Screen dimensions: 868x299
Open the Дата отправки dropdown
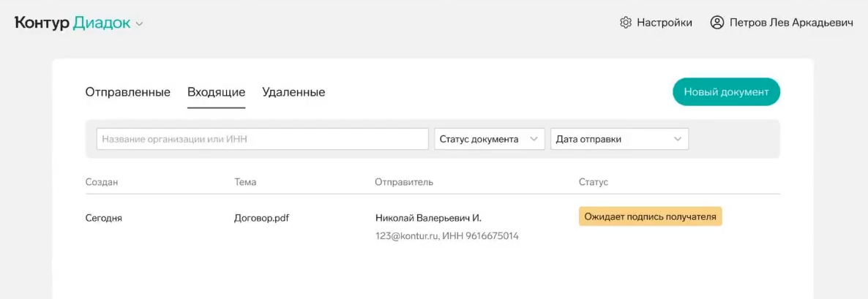[x=619, y=140]
